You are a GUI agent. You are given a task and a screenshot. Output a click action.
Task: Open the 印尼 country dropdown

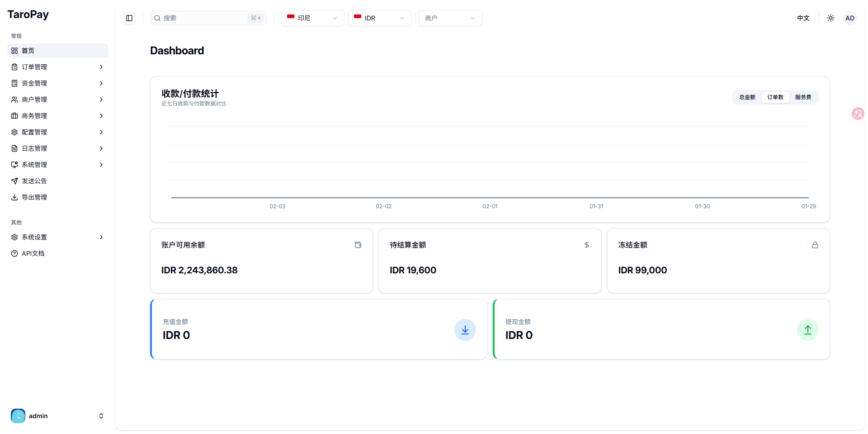[x=312, y=18]
